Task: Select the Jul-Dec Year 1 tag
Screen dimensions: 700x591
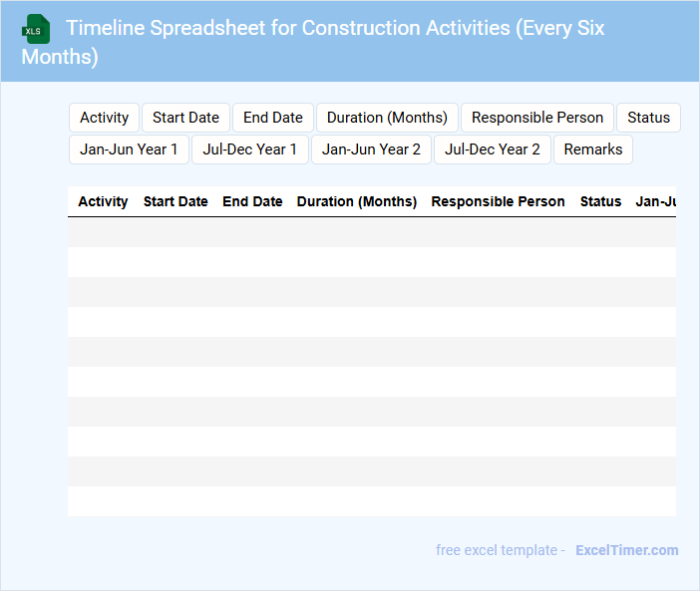Action: tap(249, 149)
